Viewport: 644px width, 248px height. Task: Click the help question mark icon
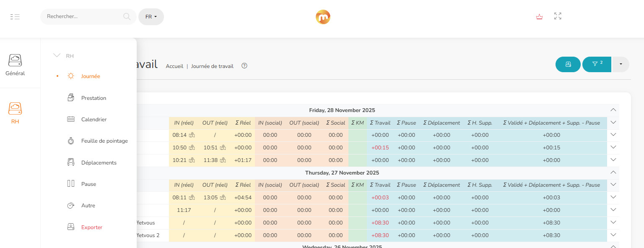[244, 66]
